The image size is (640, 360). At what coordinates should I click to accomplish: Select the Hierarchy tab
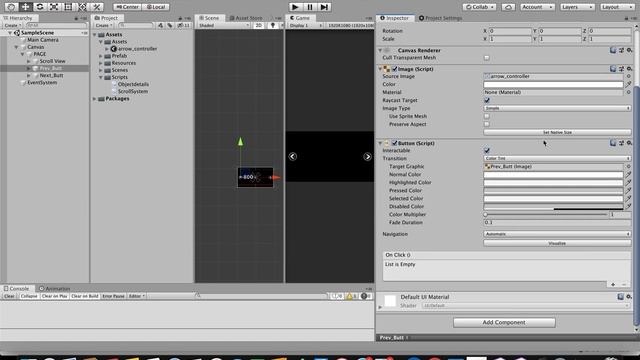coord(18,18)
